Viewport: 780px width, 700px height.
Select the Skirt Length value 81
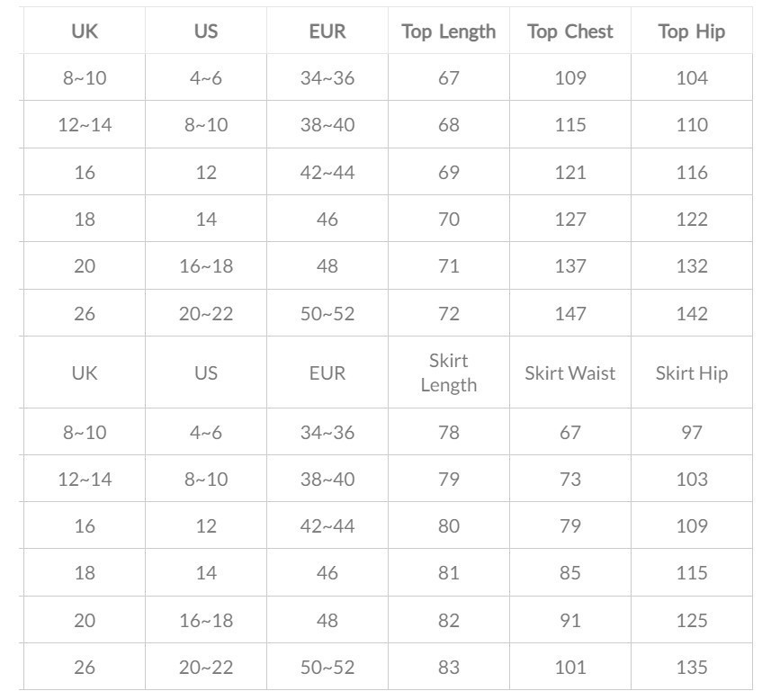tap(448, 573)
